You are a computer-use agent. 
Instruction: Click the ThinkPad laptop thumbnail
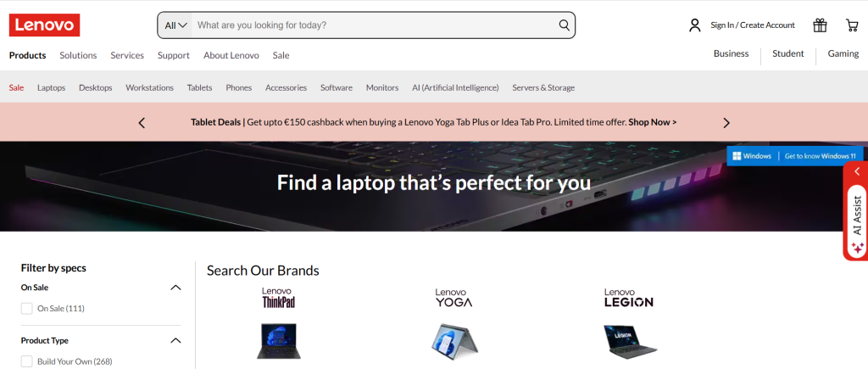click(278, 341)
